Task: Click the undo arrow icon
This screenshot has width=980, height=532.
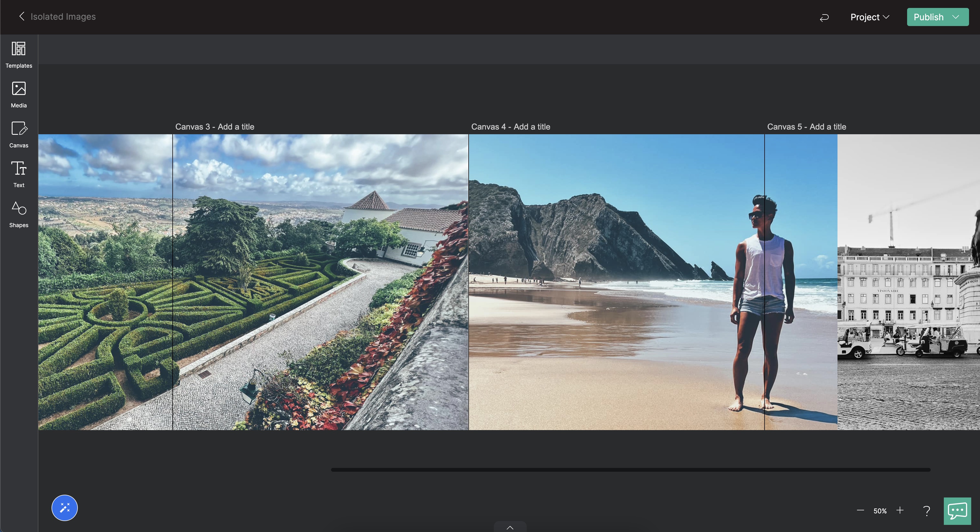Action: point(824,18)
